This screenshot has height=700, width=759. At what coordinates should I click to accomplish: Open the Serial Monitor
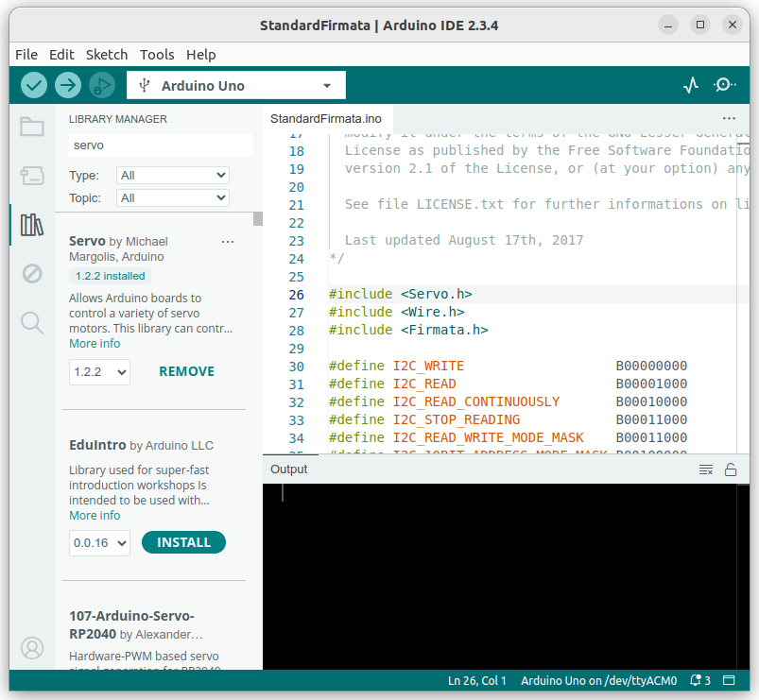725,85
